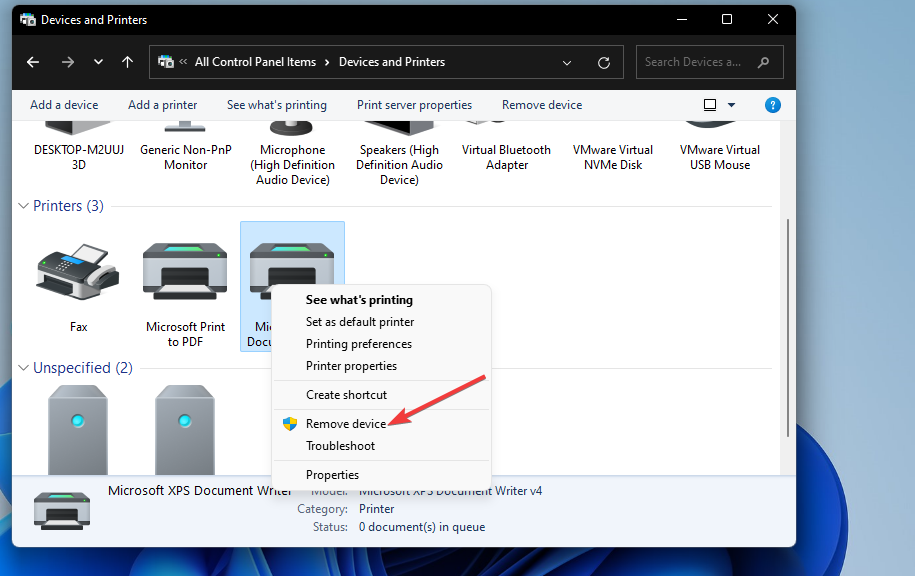
Task: Select the Fax printer icon
Action: [77, 270]
